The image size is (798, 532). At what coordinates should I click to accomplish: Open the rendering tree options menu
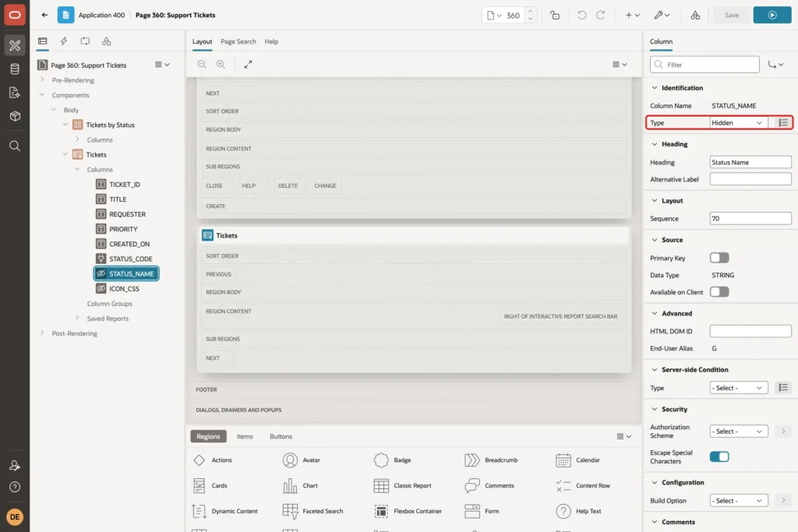(x=162, y=65)
